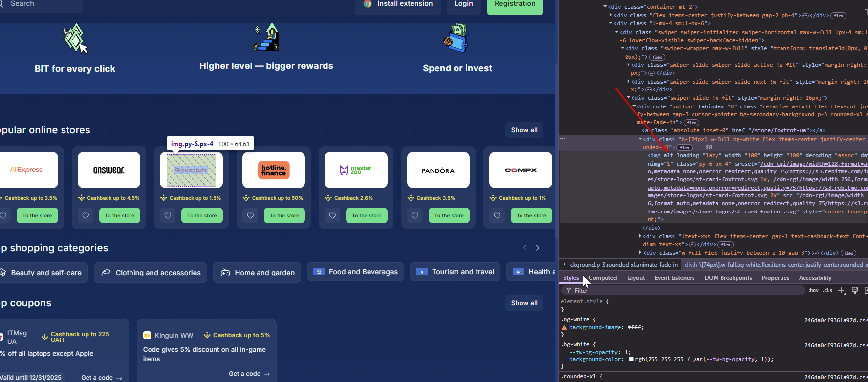Open stylesheet link beside .rounded-xl rule

tap(836, 377)
